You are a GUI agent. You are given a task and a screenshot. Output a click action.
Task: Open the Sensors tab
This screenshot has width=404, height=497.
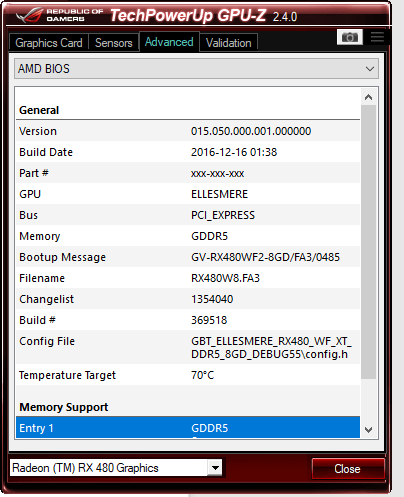click(x=114, y=43)
